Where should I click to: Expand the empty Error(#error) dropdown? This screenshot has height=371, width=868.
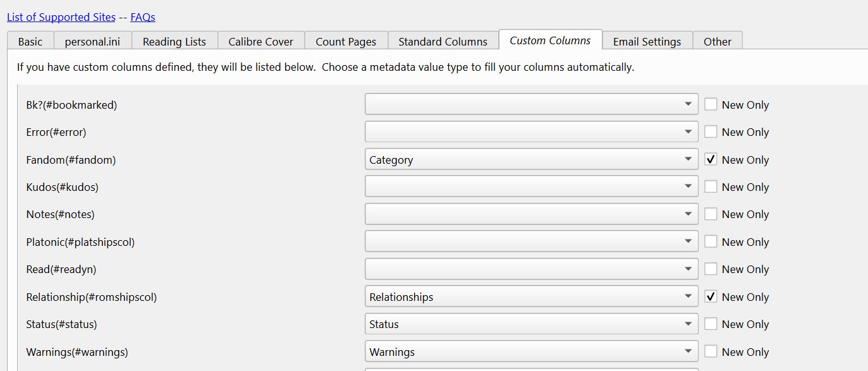tap(531, 132)
